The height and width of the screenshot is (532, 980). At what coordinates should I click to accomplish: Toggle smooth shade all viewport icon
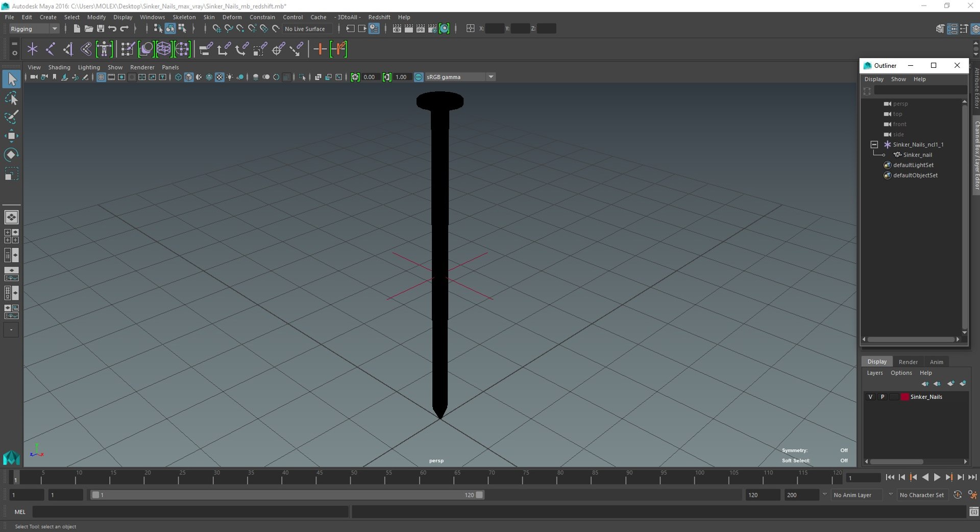pyautogui.click(x=188, y=77)
